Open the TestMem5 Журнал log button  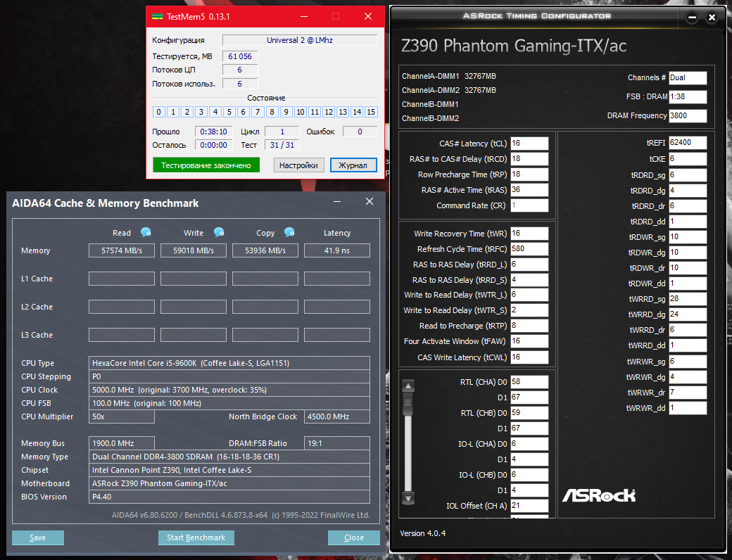tap(353, 165)
